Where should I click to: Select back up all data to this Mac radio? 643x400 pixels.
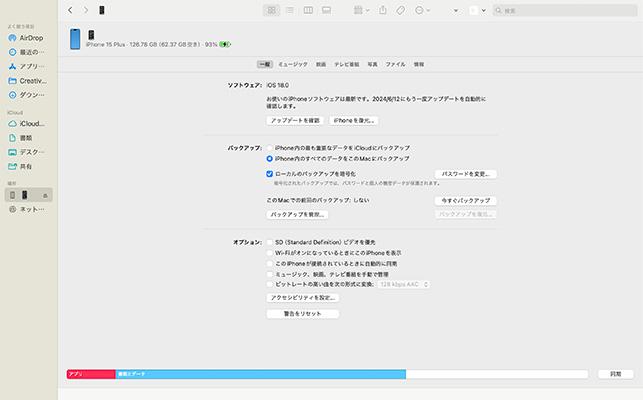coord(269,158)
